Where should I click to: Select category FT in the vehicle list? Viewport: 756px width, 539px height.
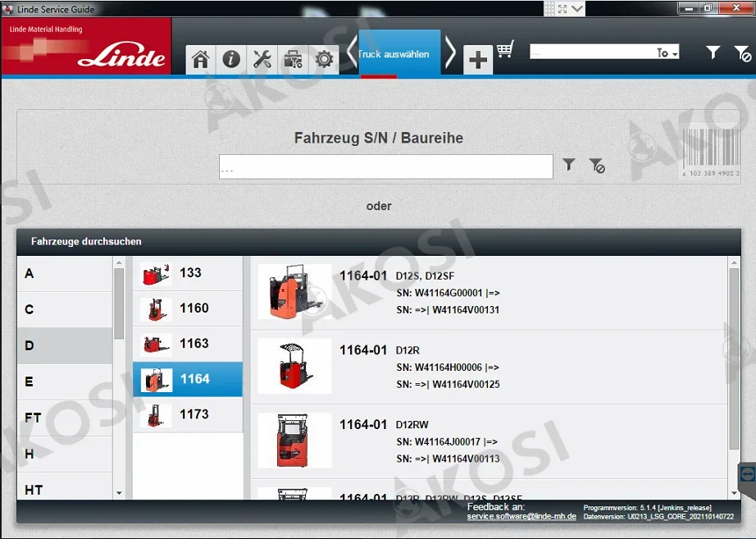coord(65,418)
